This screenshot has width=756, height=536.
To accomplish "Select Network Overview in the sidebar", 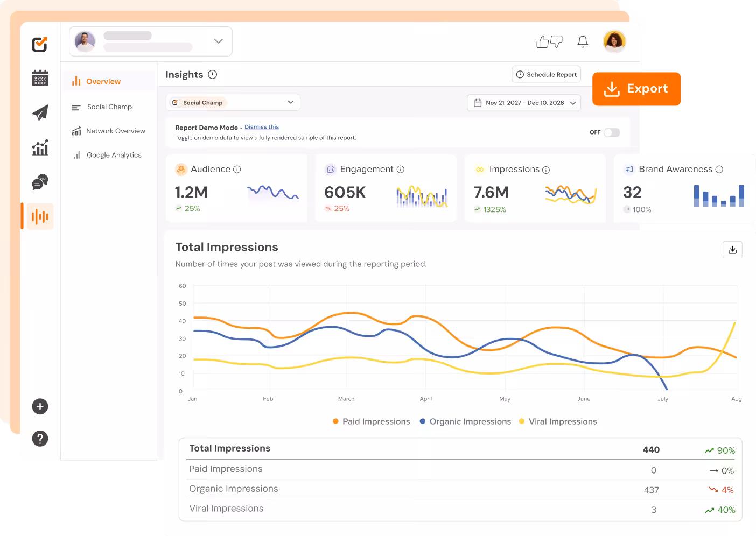I will [116, 131].
